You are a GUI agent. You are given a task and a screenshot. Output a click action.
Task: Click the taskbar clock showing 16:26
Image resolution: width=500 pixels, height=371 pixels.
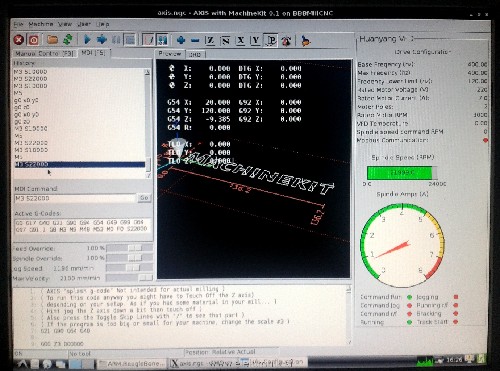[454, 360]
